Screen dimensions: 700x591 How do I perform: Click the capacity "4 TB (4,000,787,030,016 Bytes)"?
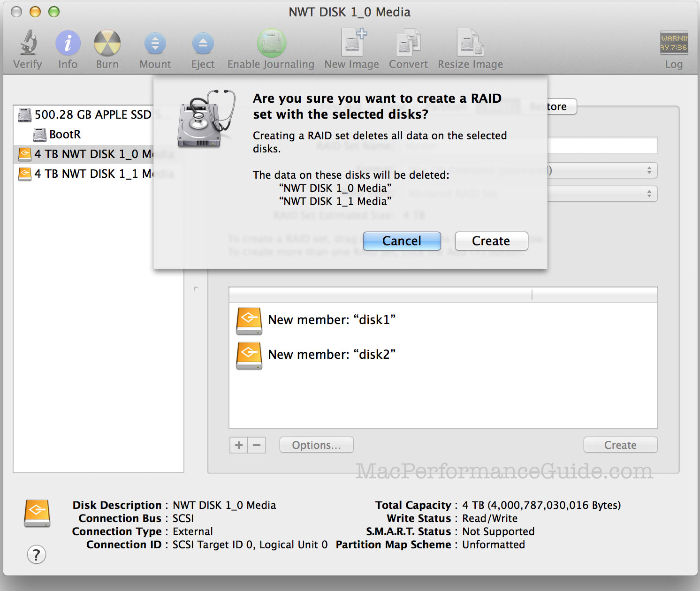(x=541, y=505)
